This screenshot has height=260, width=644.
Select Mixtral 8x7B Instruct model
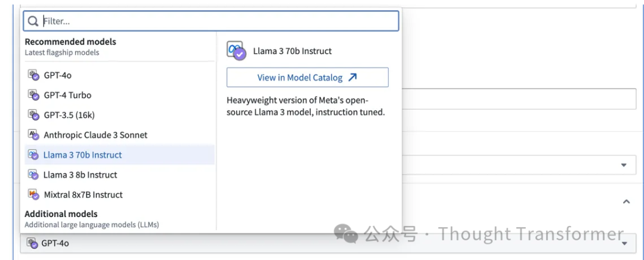point(119,194)
